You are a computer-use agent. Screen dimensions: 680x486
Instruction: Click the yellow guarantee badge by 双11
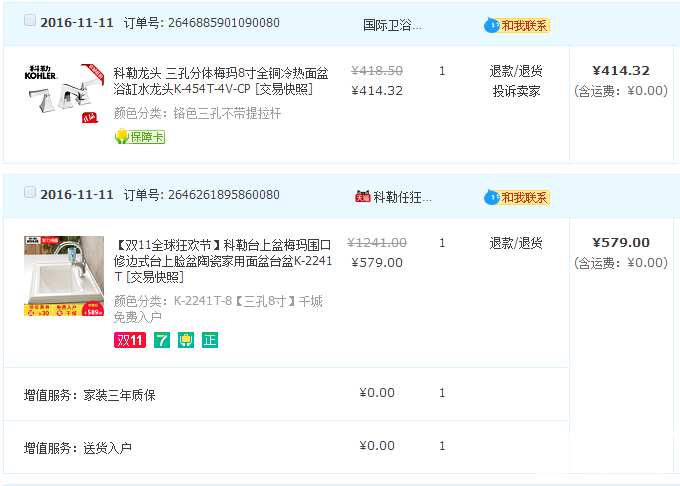(186, 340)
